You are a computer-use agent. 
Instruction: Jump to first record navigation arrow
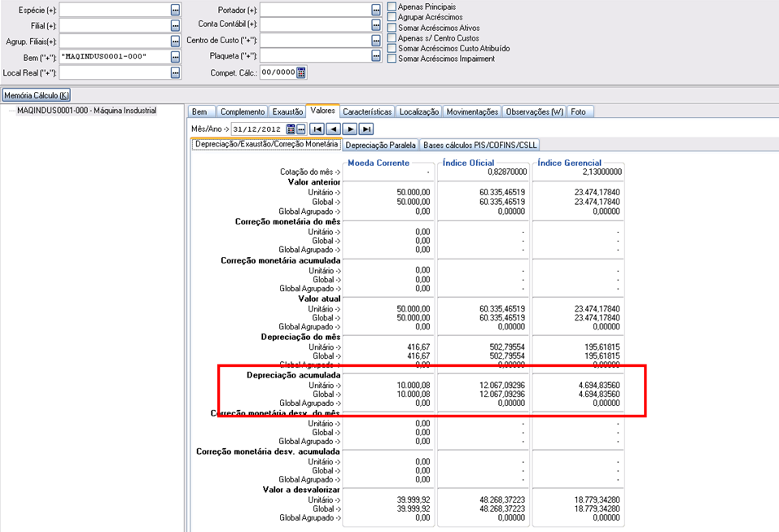(317, 129)
